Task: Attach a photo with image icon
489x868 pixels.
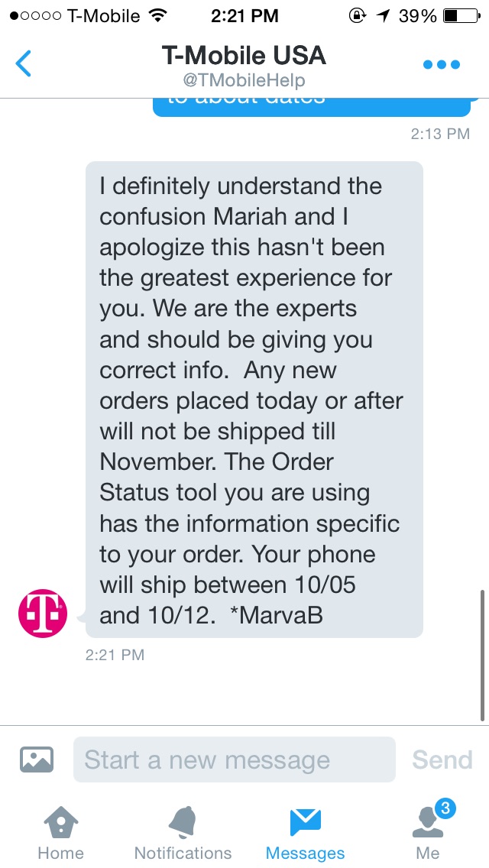Action: 37,759
